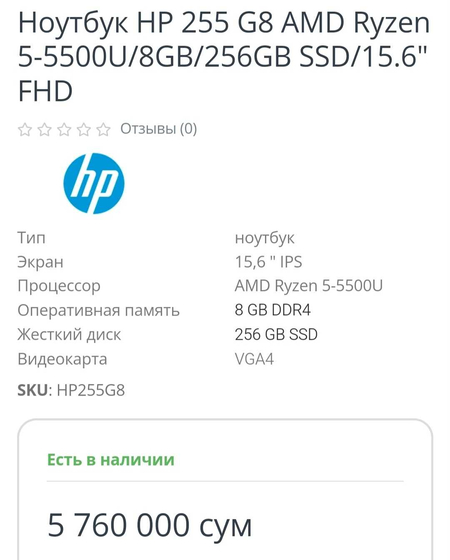Click the SKU HP255G8 text
The width and height of the screenshot is (450, 560).
click(x=71, y=390)
